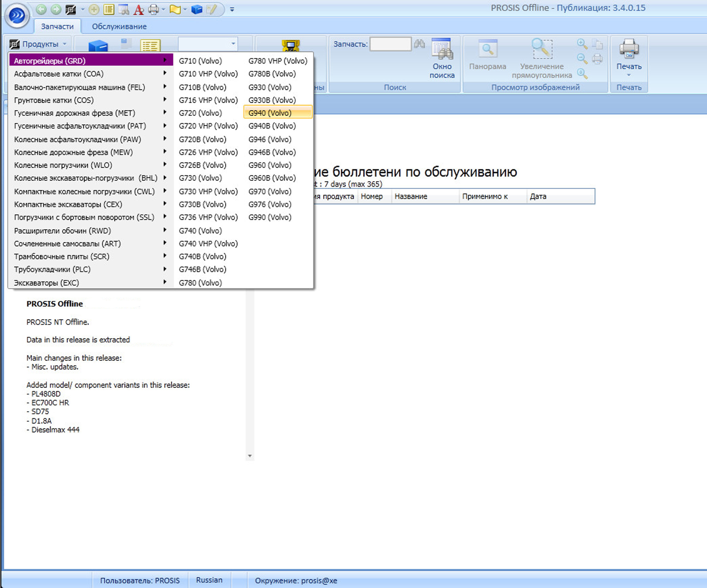Image resolution: width=707 pixels, height=588 pixels.
Task: Click the green back arrow icon
Action: click(41, 9)
